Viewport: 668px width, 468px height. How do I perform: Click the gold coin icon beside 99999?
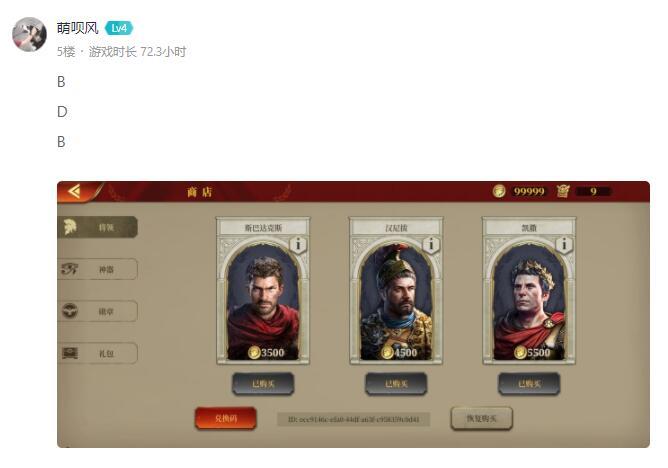click(x=499, y=191)
